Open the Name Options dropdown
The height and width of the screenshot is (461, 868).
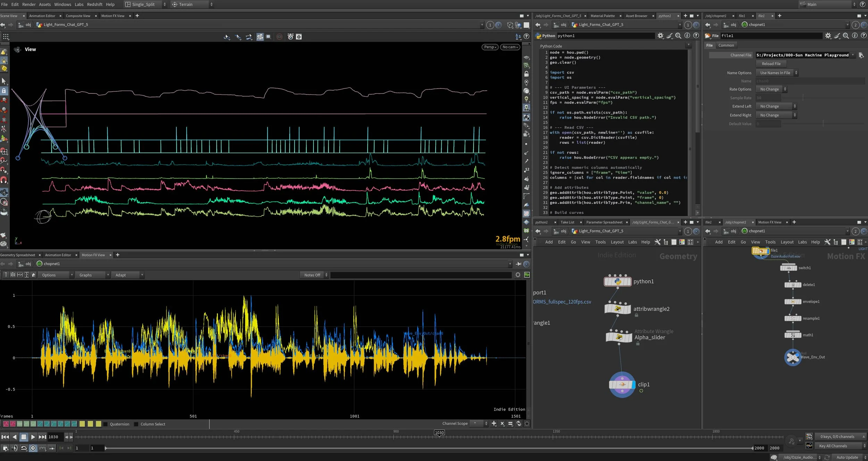pos(777,73)
